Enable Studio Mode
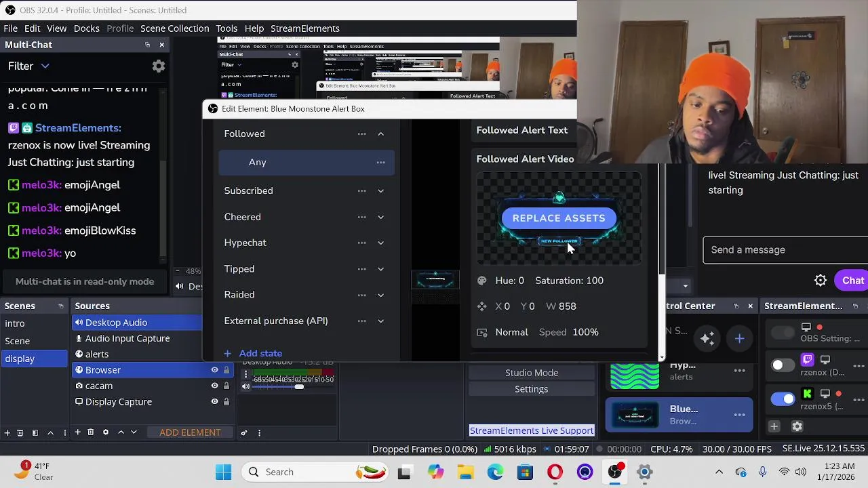Image resolution: width=868 pixels, height=488 pixels. pos(532,373)
